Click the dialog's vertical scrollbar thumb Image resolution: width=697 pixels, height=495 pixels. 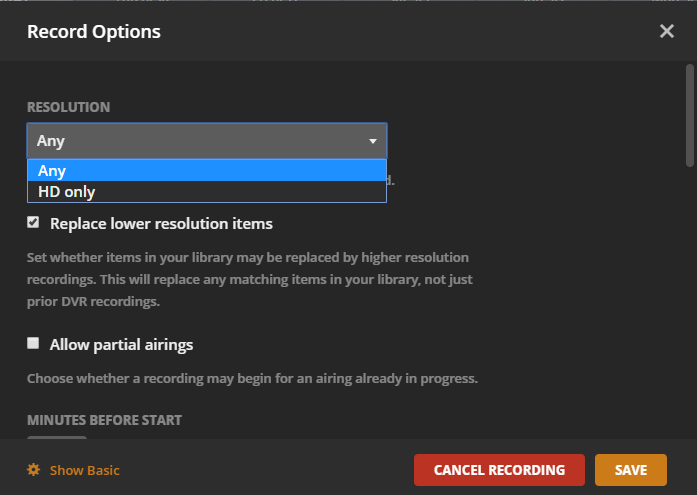click(x=689, y=115)
